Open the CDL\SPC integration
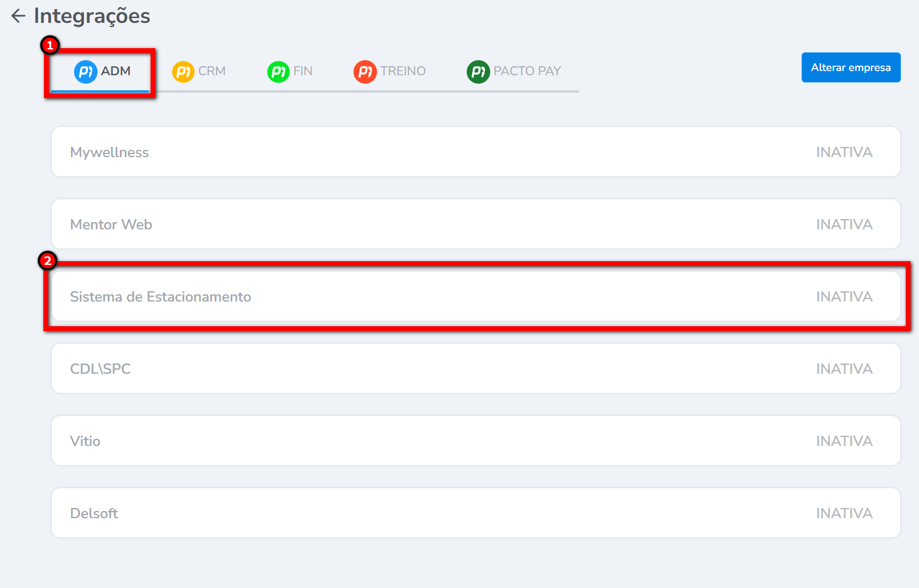The width and height of the screenshot is (919, 588). pos(101,369)
